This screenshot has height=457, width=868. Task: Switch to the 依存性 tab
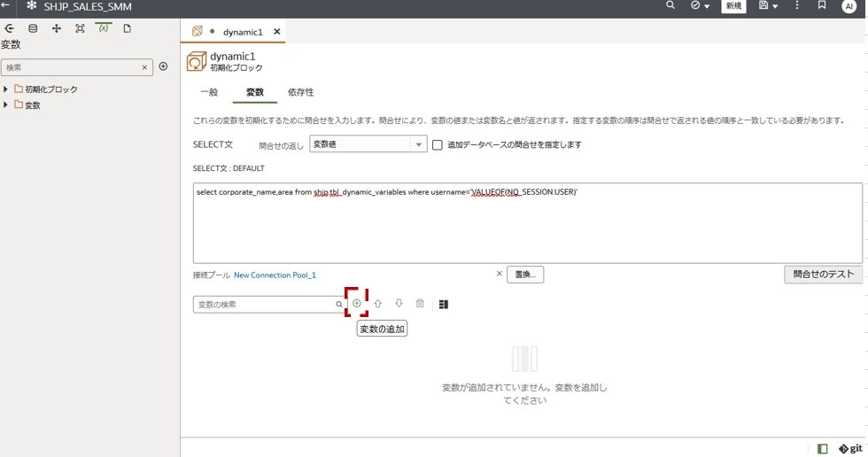(x=300, y=92)
